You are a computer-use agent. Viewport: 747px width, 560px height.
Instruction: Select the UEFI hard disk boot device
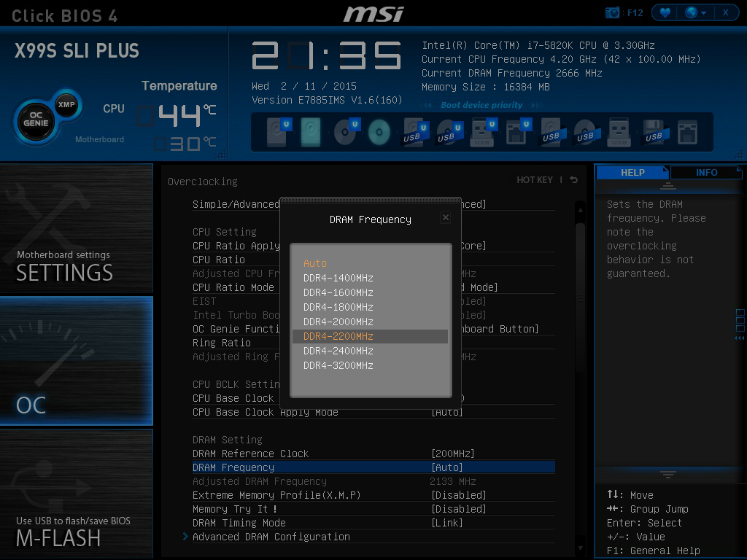[277, 132]
